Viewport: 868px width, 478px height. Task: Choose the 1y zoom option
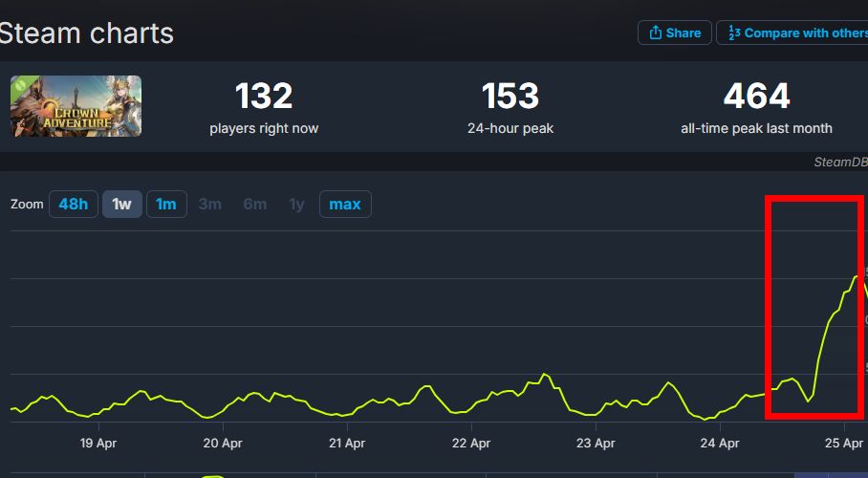coord(296,204)
